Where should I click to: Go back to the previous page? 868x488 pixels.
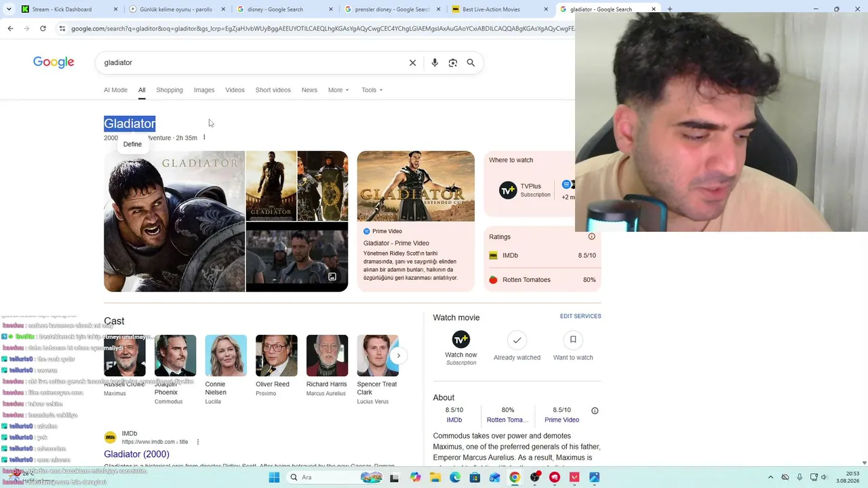tap(10, 28)
